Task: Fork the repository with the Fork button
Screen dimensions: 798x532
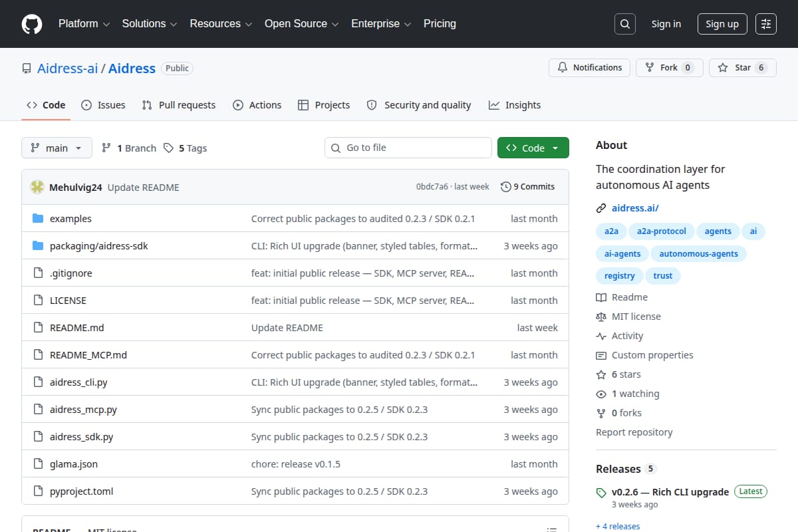Action: 670,68
